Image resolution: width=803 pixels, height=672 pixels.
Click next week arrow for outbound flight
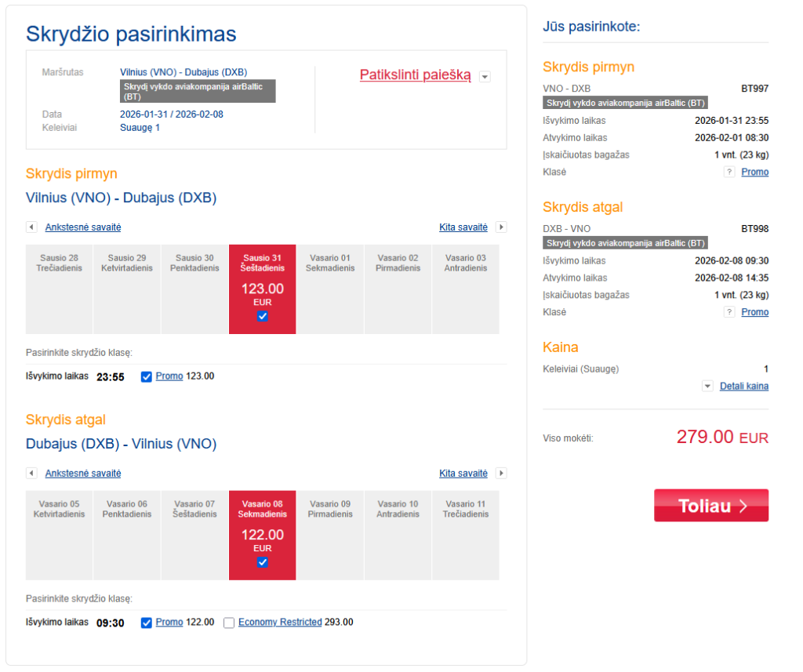[x=501, y=227]
